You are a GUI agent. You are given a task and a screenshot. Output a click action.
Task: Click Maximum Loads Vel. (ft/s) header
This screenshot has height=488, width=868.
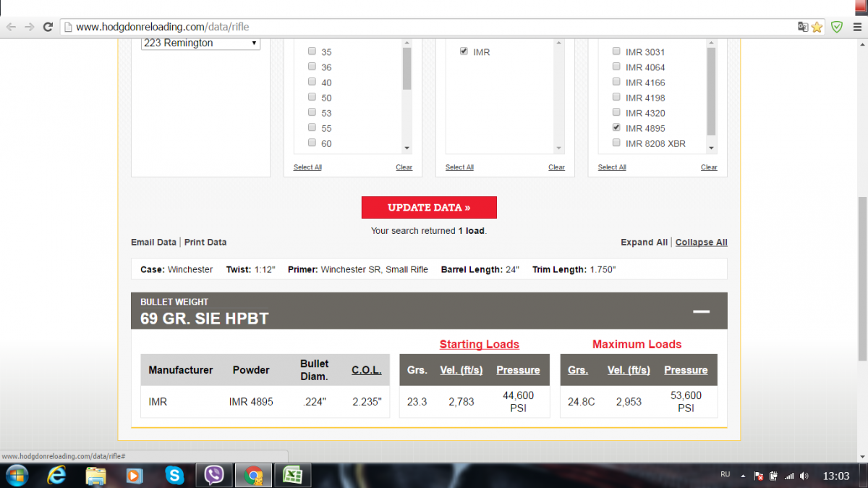[x=629, y=370]
